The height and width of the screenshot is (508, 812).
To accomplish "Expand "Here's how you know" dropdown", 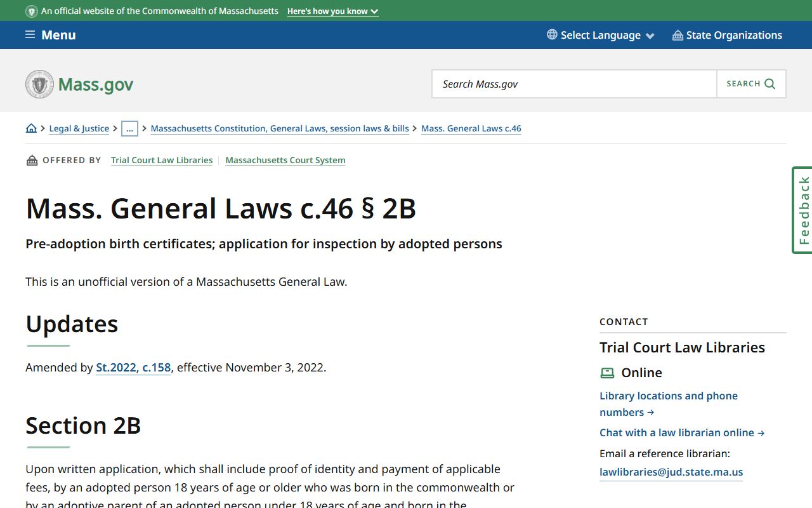I will (x=332, y=11).
